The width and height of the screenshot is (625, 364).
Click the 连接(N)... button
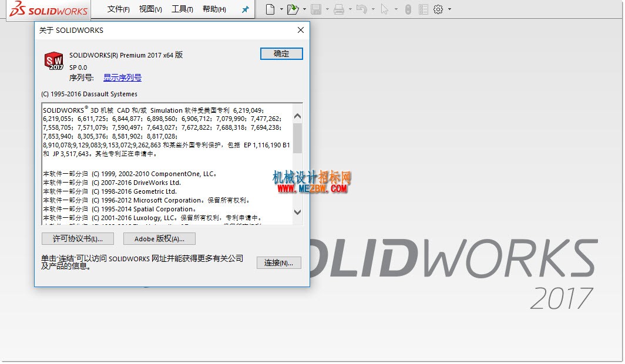coord(278,263)
